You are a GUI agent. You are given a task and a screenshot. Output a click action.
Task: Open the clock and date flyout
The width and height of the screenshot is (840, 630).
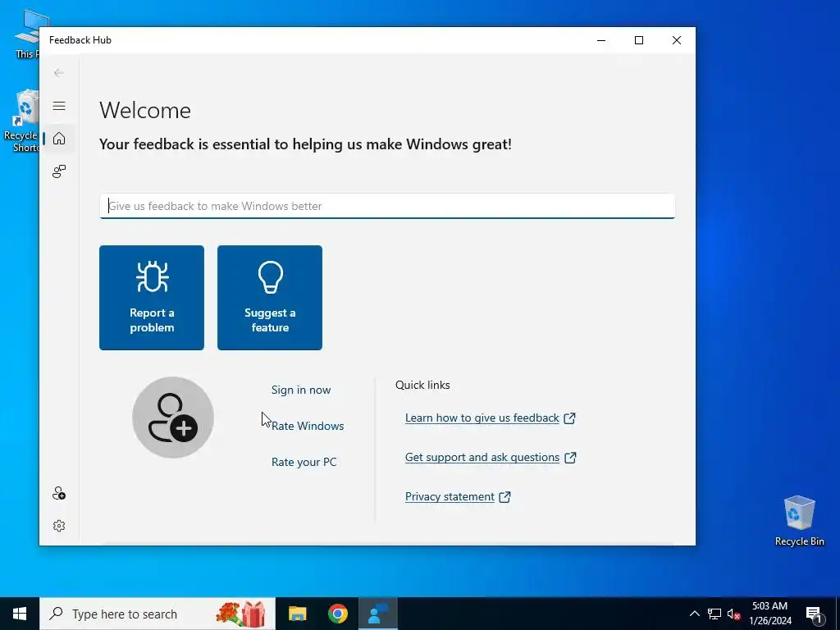(769, 614)
